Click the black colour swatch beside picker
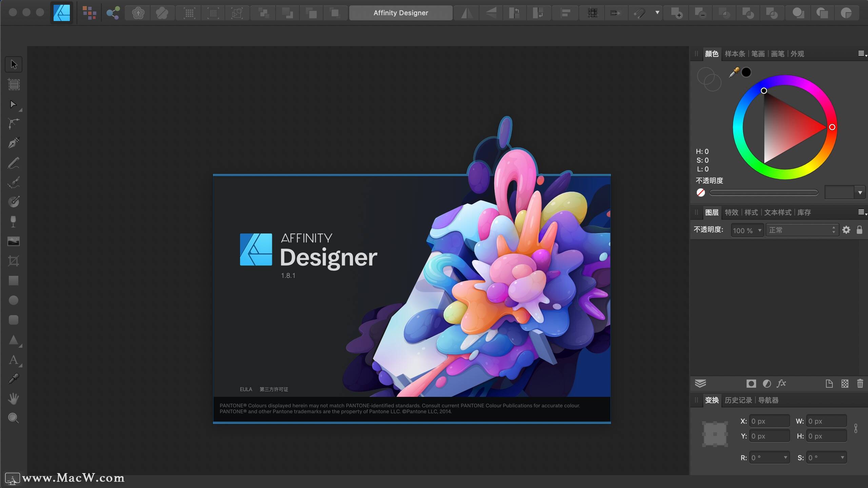The width and height of the screenshot is (868, 488). [746, 72]
